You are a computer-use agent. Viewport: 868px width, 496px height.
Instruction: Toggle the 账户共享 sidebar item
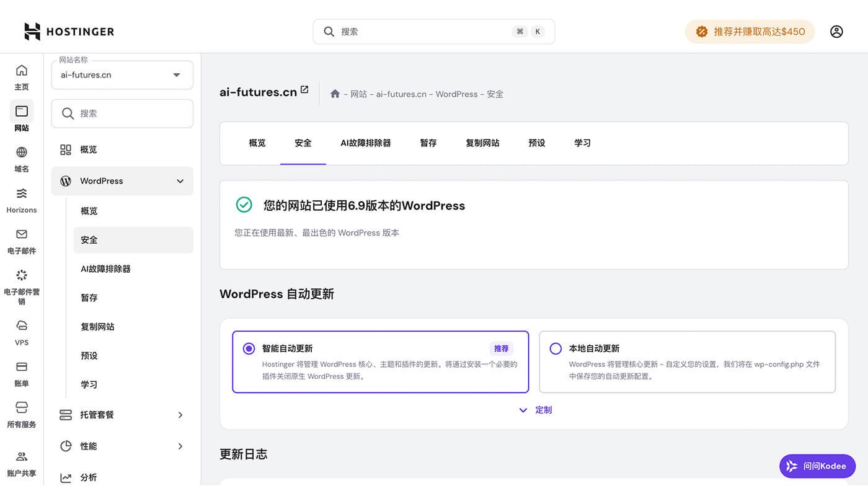[21, 461]
